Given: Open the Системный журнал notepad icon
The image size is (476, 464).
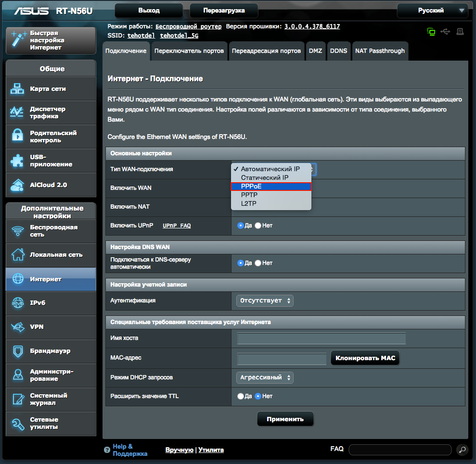Looking at the screenshot, I should (18, 399).
